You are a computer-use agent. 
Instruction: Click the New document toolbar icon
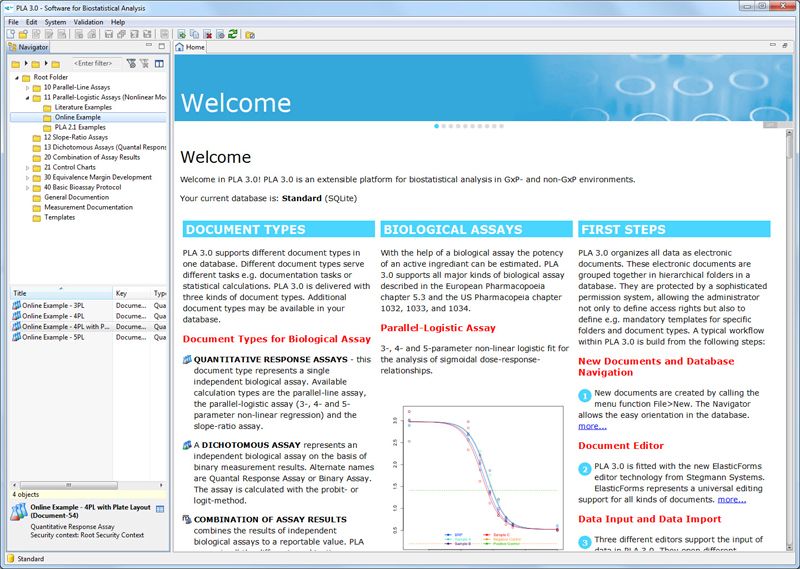point(11,34)
